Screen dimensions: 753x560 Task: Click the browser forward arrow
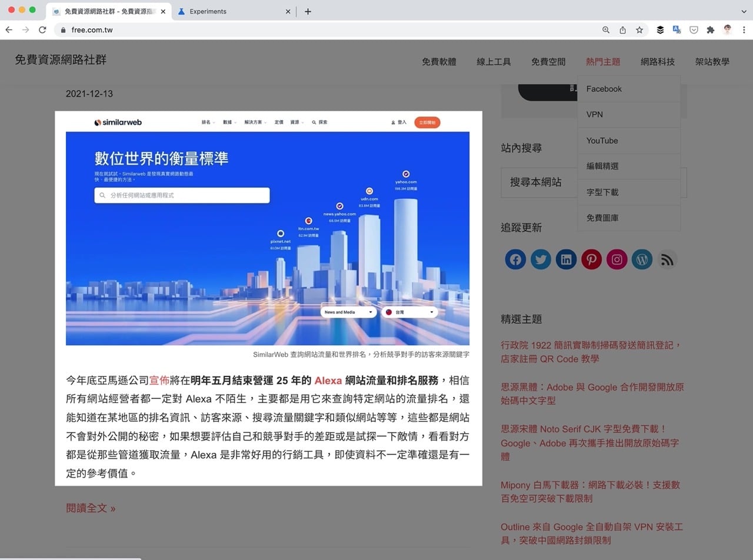point(25,29)
